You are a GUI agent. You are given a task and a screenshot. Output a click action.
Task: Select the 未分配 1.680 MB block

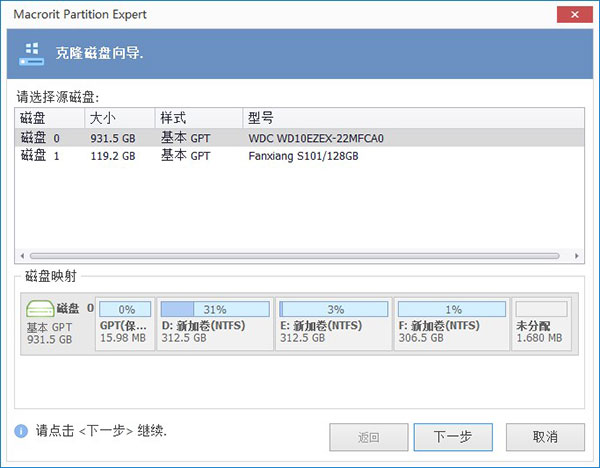click(541, 324)
